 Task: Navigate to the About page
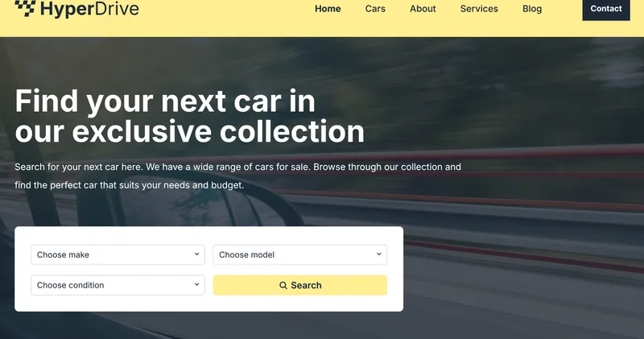tap(423, 9)
